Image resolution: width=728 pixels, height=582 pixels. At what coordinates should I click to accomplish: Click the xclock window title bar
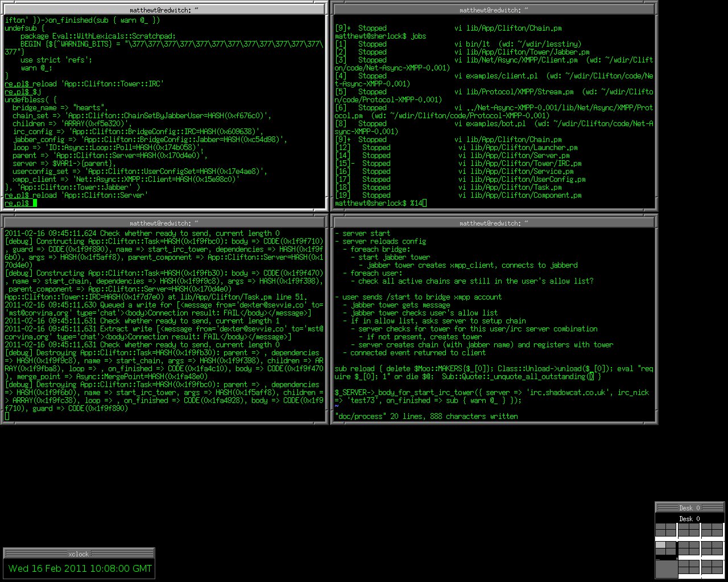(x=78, y=554)
